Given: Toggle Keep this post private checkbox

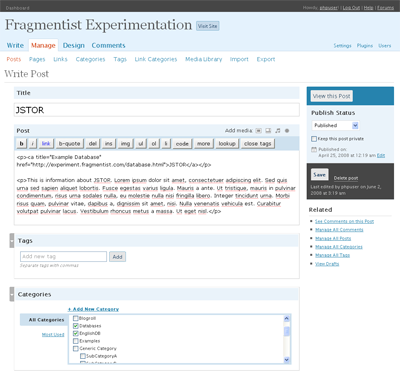Looking at the screenshot, I should [314, 139].
